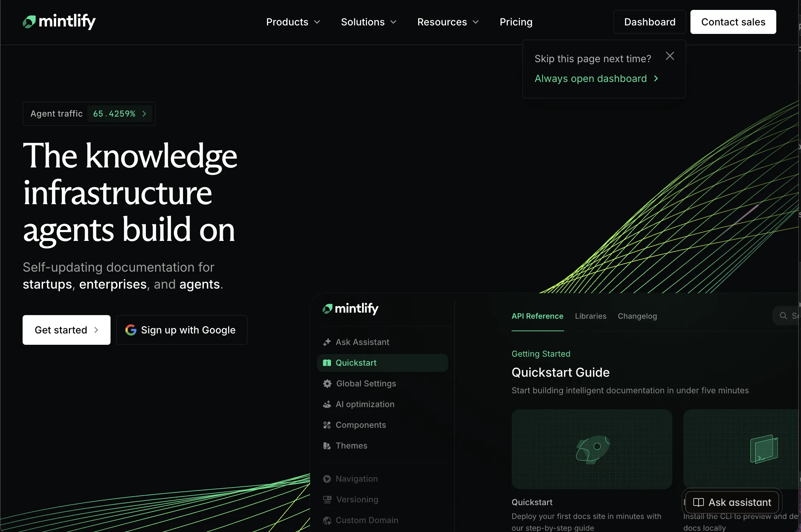The width and height of the screenshot is (801, 532).
Task: Click the book icon in Ask assistant button
Action: [x=699, y=502]
